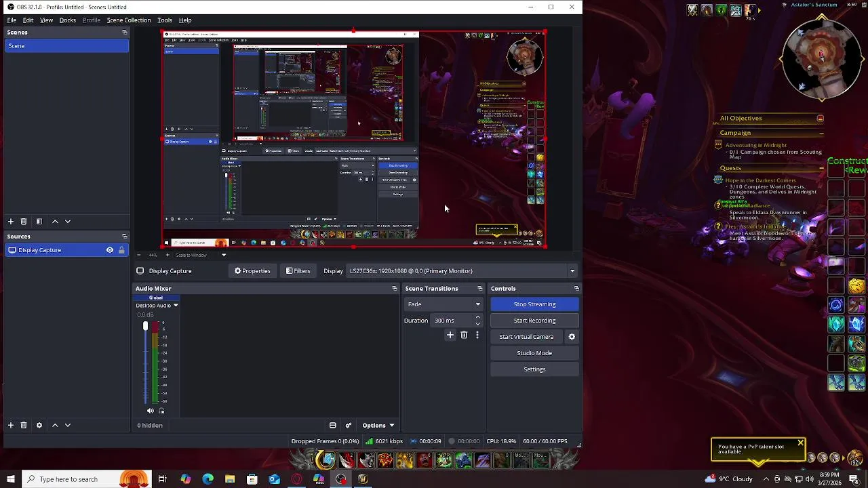Image resolution: width=868 pixels, height=488 pixels.
Task: Stop Streaming in Controls
Action: (534, 304)
